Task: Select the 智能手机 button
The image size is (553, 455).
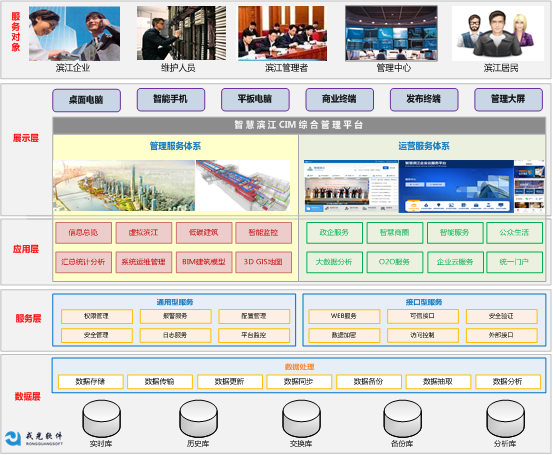Action: [x=171, y=99]
